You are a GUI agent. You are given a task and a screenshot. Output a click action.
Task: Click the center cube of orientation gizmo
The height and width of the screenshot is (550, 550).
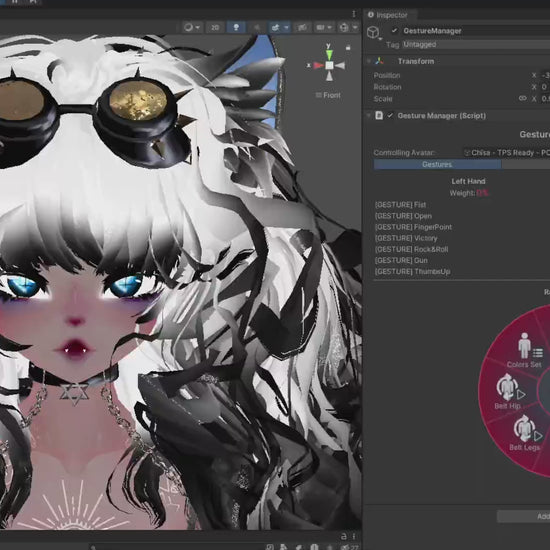coord(329,65)
